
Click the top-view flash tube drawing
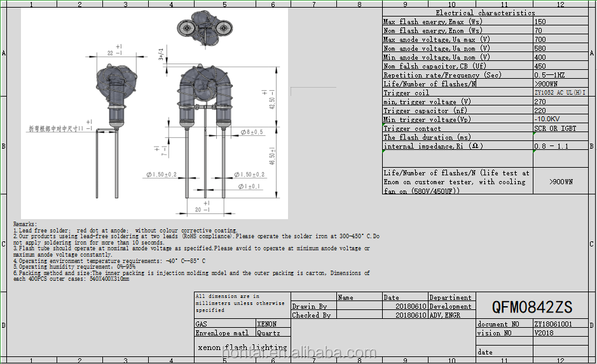205,30
